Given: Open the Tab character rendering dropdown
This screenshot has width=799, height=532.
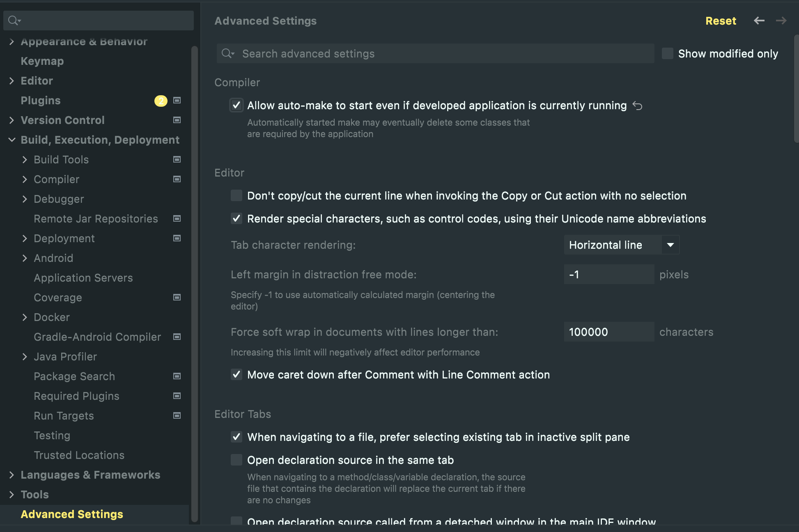Looking at the screenshot, I should pos(621,245).
